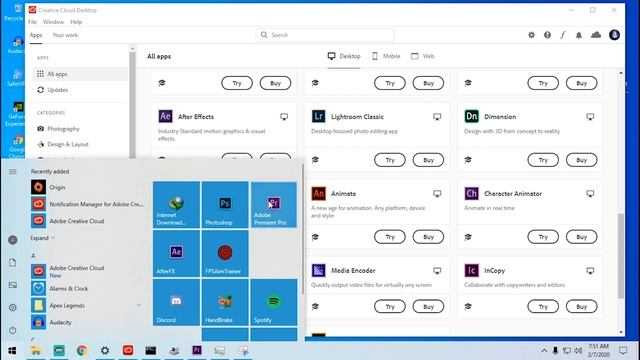The height and width of the screenshot is (360, 640).
Task: Launch Internet Download Manager Start tile
Action: tap(176, 204)
